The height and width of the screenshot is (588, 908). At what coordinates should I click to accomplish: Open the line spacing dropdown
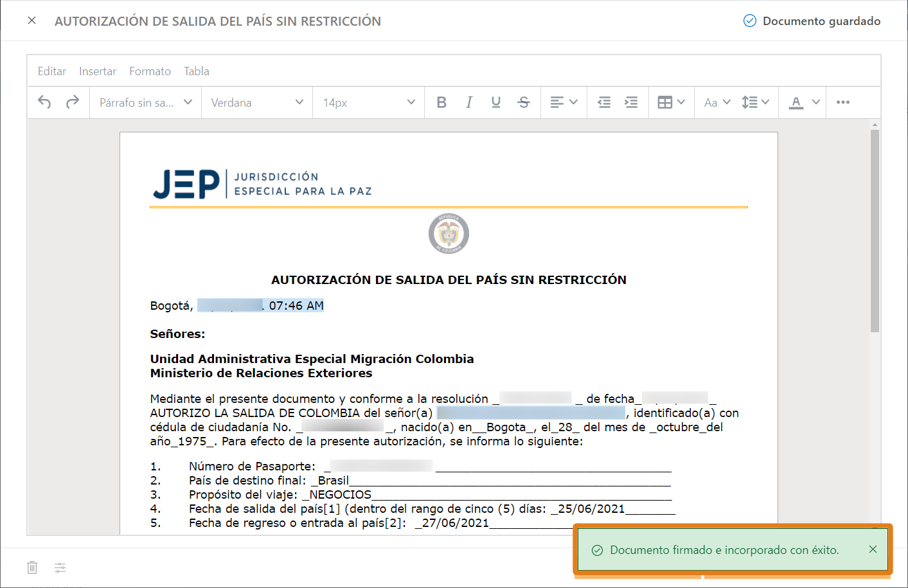[x=755, y=102]
